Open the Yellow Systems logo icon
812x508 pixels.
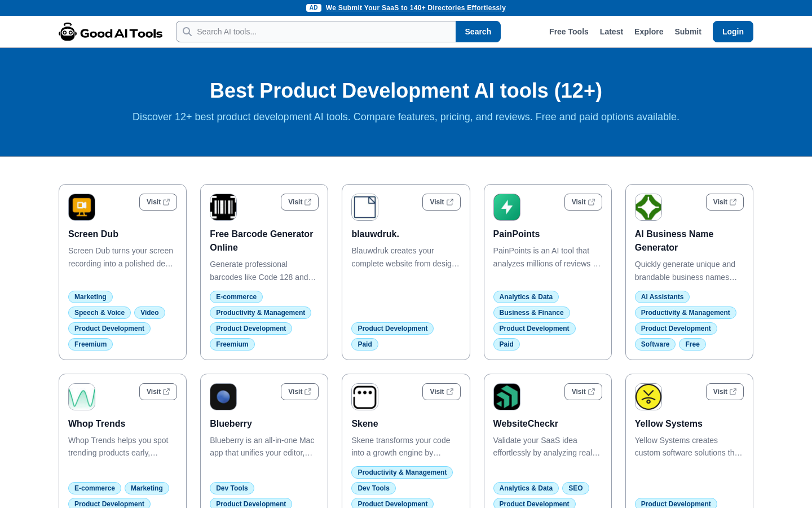pyautogui.click(x=648, y=397)
